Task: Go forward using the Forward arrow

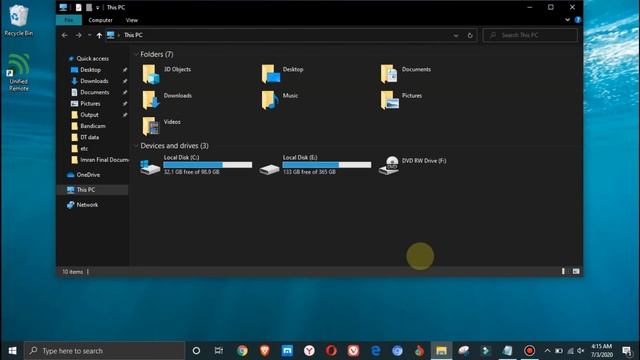Action: [78, 35]
